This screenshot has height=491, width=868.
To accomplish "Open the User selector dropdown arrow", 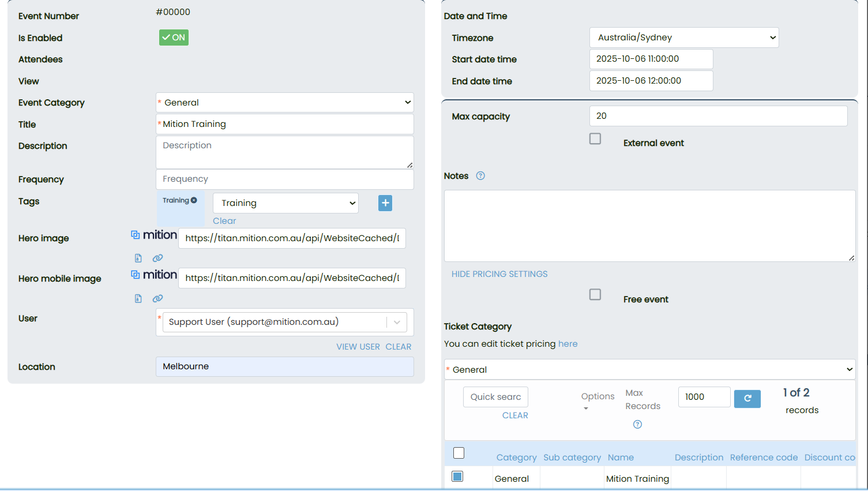I will click(x=397, y=323).
